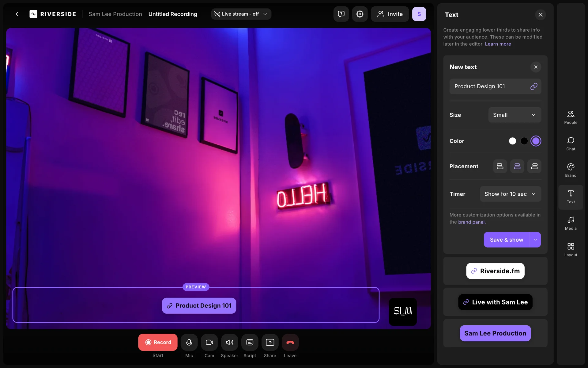Open the Script teleprompter icon

[x=250, y=342]
